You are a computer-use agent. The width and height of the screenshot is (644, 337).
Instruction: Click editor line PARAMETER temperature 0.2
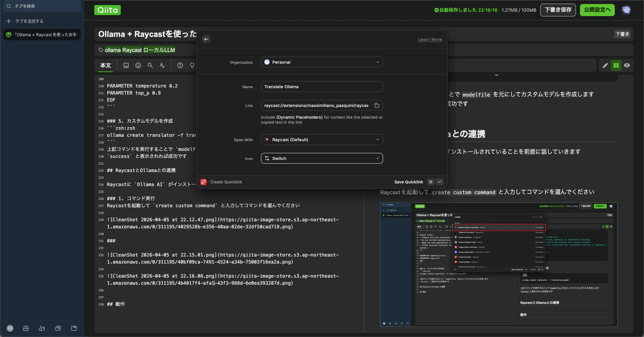point(142,86)
